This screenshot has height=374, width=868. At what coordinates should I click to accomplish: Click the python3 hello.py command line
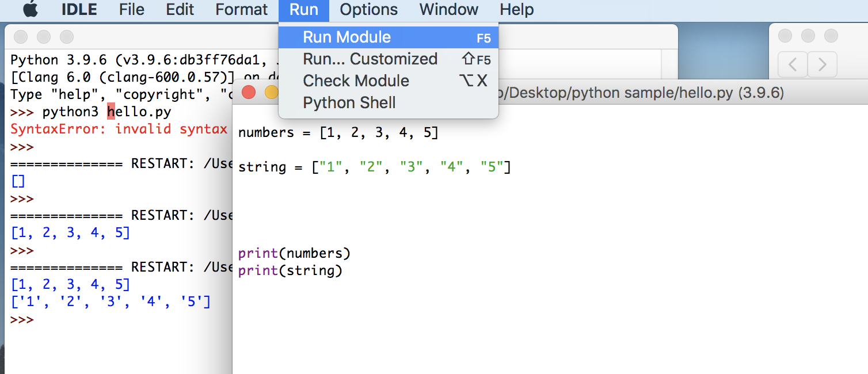[x=106, y=112]
